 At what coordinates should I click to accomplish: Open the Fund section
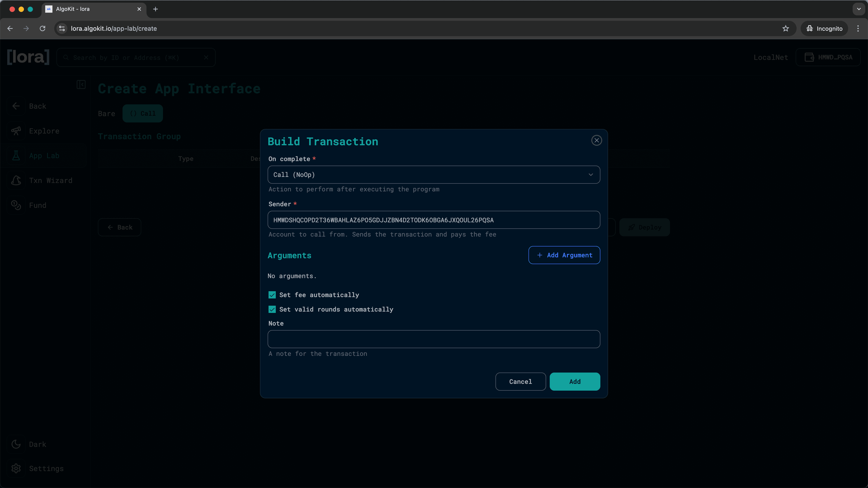(x=38, y=205)
